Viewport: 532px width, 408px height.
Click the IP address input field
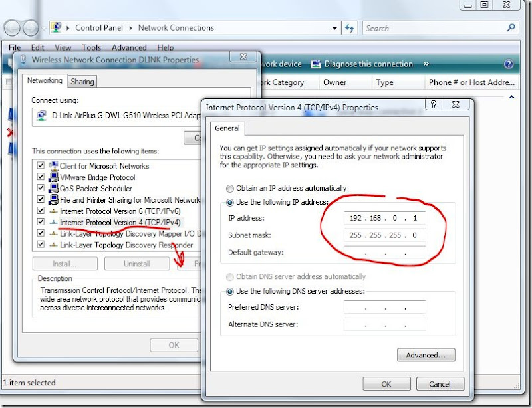pyautogui.click(x=385, y=218)
